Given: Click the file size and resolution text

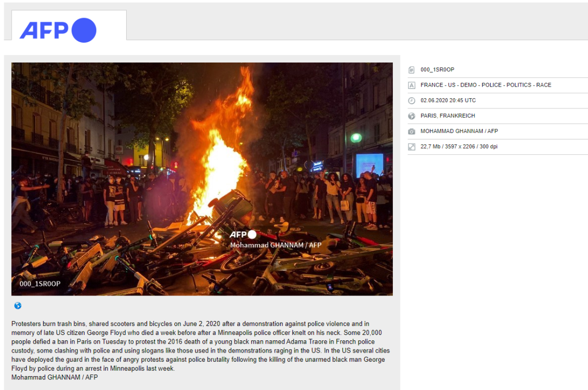Looking at the screenshot, I should pyautogui.click(x=459, y=146).
